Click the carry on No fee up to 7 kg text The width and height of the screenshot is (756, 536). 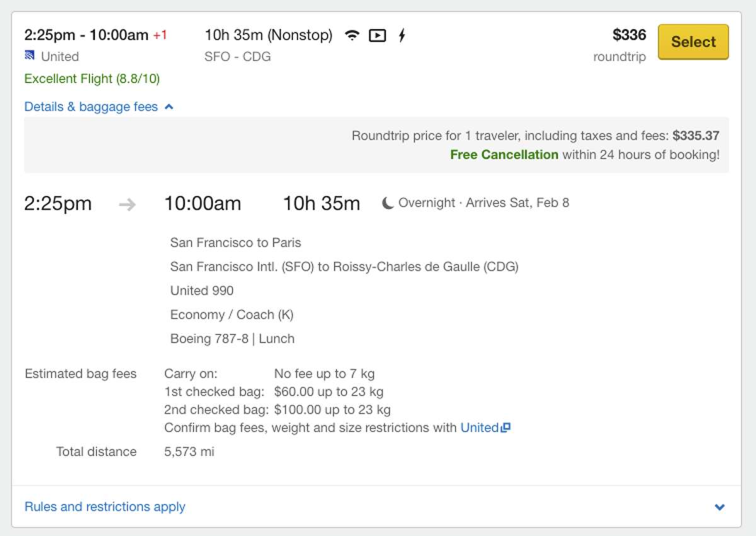324,374
